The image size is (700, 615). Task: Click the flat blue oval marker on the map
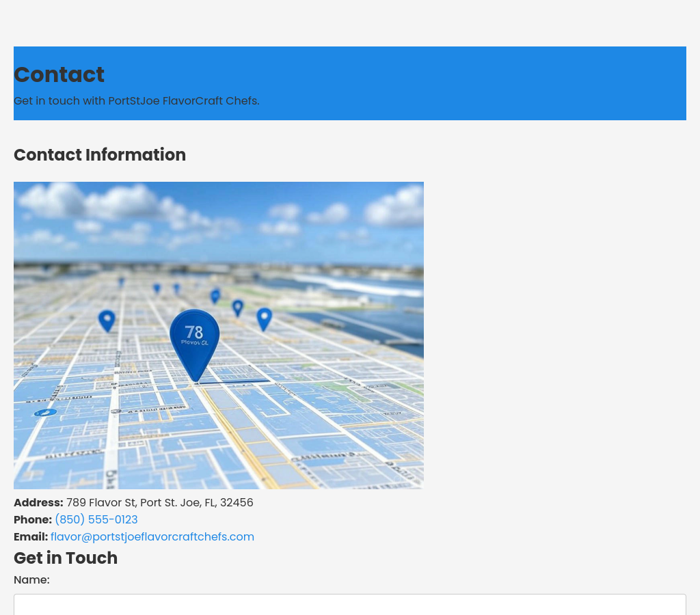(x=45, y=413)
